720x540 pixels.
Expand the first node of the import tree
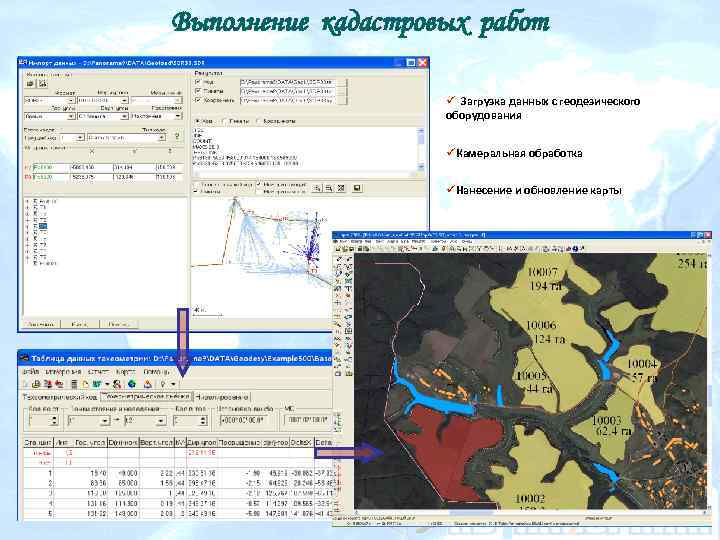pos(28,202)
